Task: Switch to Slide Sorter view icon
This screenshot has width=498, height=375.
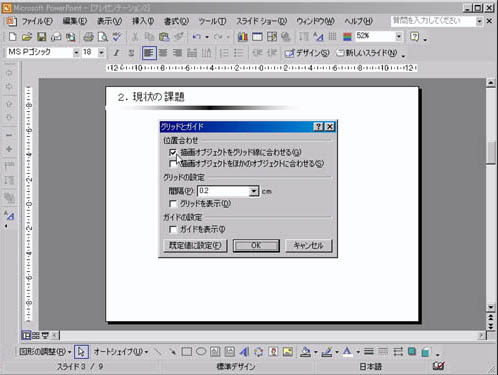Action: [x=36, y=335]
